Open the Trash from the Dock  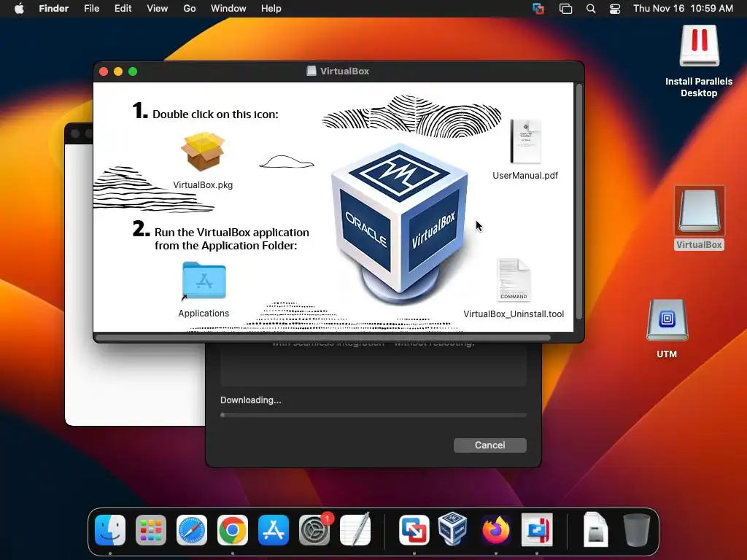(636, 530)
